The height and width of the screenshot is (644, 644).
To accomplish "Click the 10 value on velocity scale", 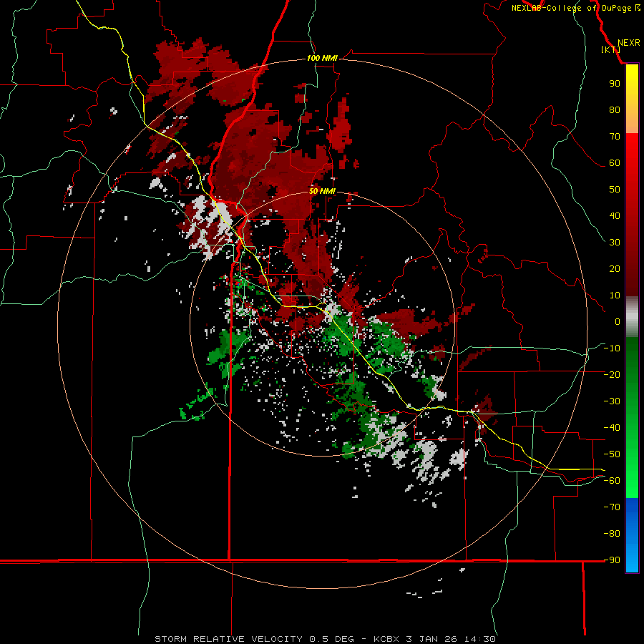I will [x=615, y=296].
